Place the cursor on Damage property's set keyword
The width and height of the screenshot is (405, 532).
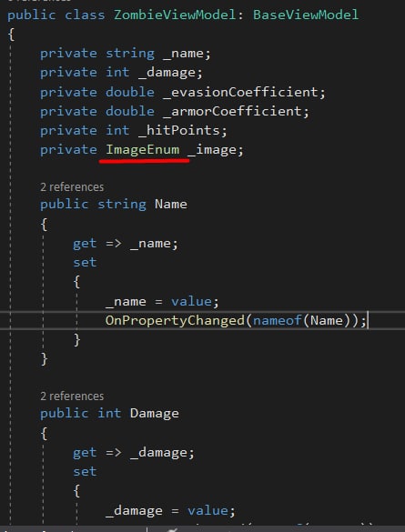click(85, 471)
